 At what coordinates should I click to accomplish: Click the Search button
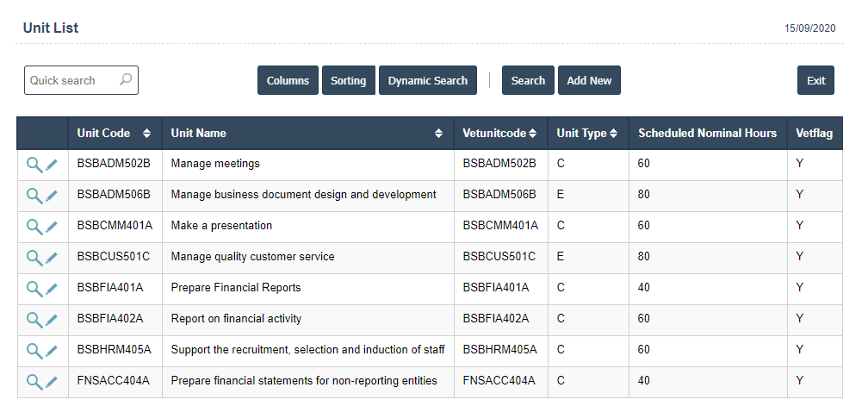(x=528, y=80)
